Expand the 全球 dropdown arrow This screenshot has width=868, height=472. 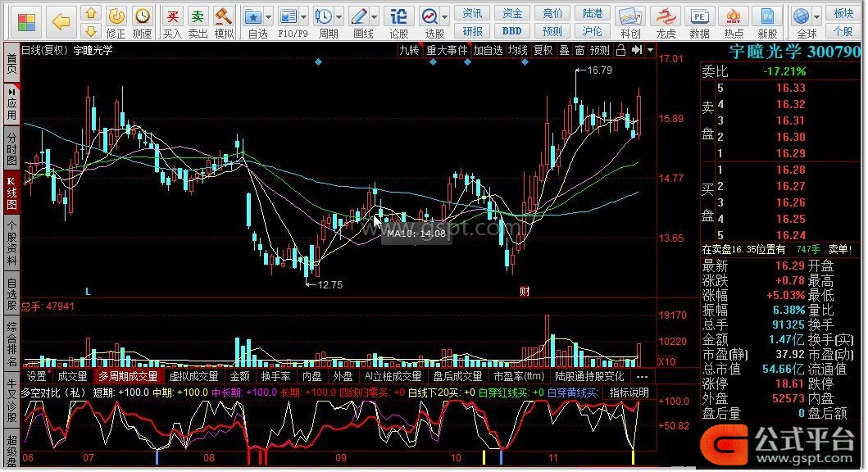[816, 17]
